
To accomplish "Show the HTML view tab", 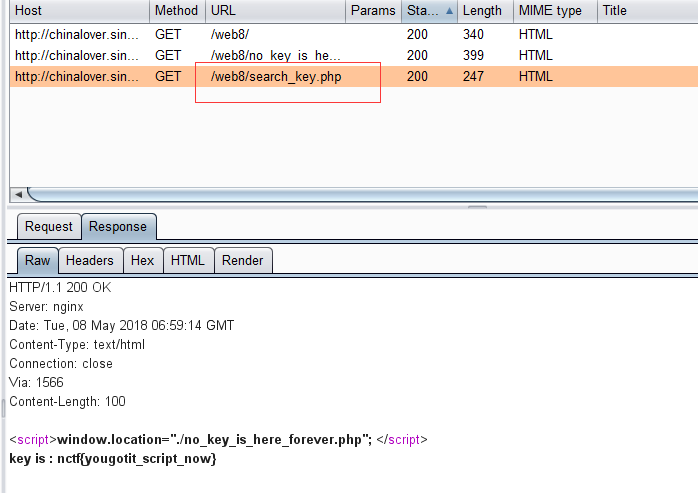I will tap(187, 260).
